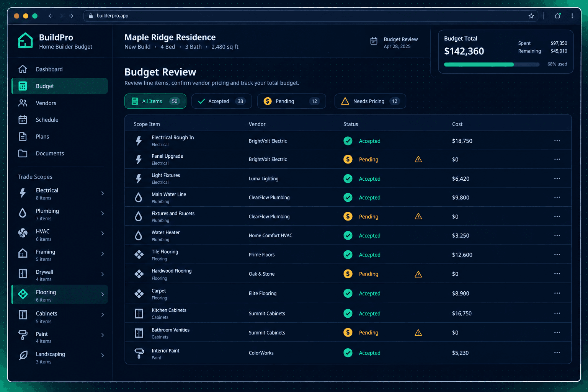The image size is (588, 392).
Task: Click warning icon on Bathroom Vanities row
Action: (x=418, y=333)
